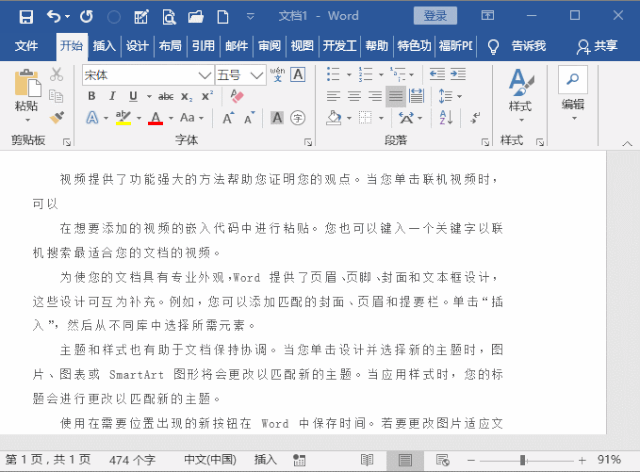Click the 中文(中国) language indicator
The width and height of the screenshot is (640, 472).
[x=210, y=460]
